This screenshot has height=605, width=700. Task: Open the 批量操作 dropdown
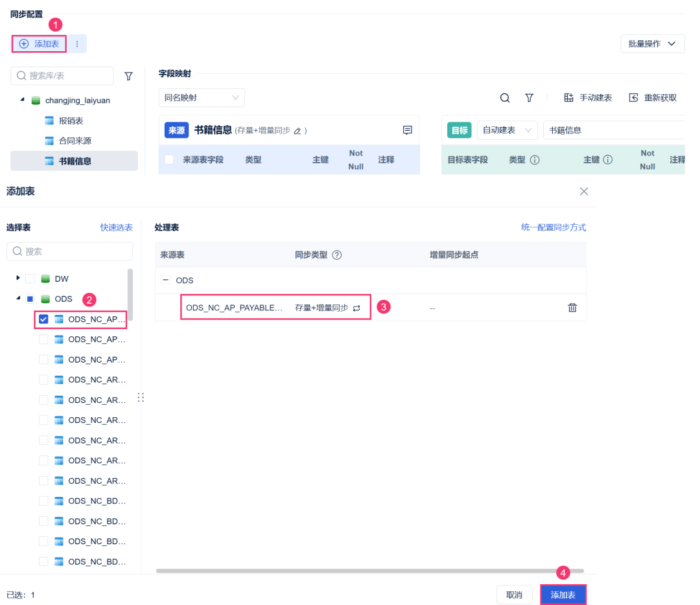coord(652,44)
